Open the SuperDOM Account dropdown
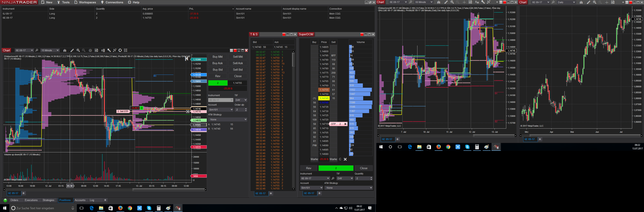This screenshot has width=644, height=212. pyautogui.click(x=311, y=188)
